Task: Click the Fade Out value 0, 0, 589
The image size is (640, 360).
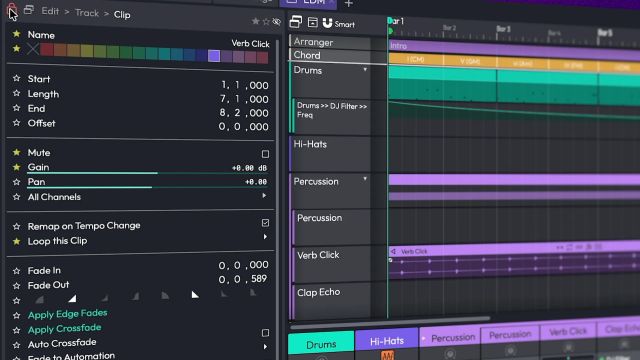Action: click(243, 279)
